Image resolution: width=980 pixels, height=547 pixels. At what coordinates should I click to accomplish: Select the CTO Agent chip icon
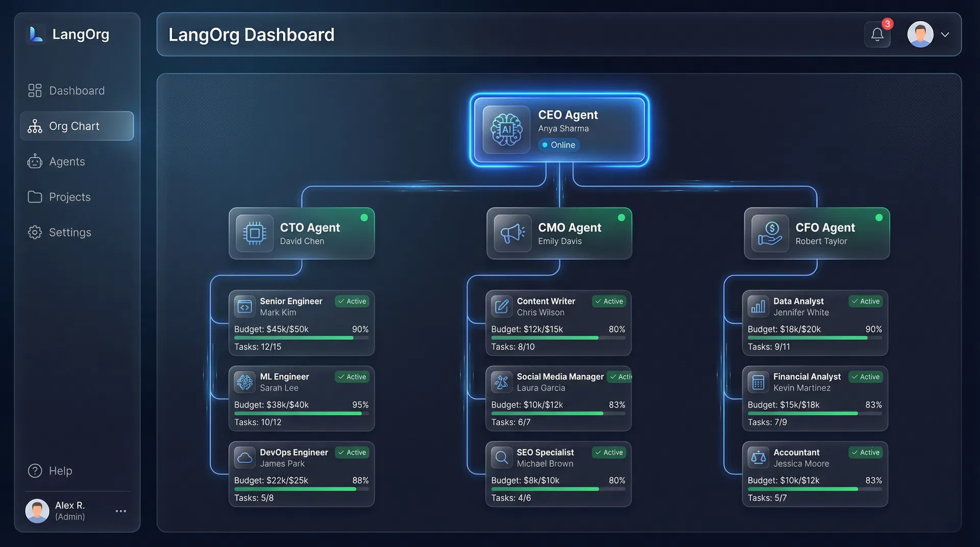(x=254, y=233)
